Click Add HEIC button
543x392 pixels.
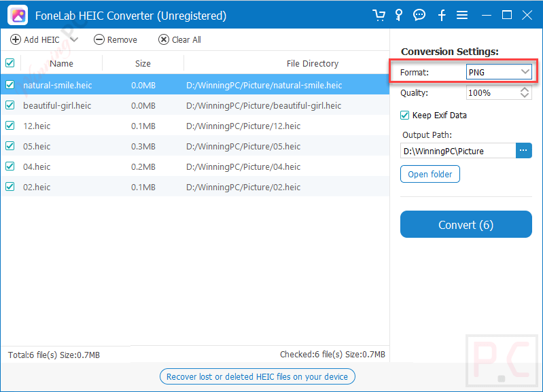point(35,39)
